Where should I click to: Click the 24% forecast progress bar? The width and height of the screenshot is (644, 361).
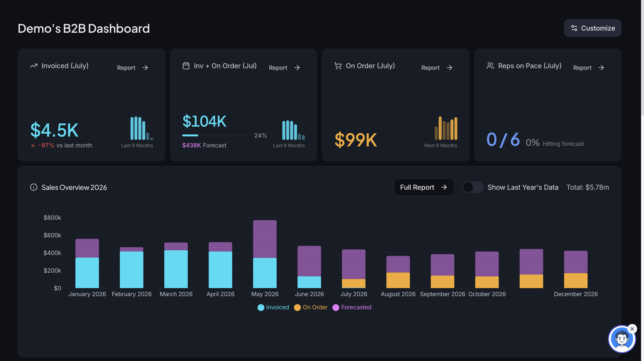216,135
